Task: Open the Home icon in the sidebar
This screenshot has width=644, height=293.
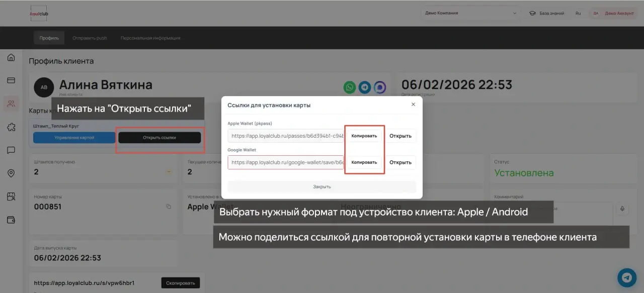Action: click(x=11, y=57)
